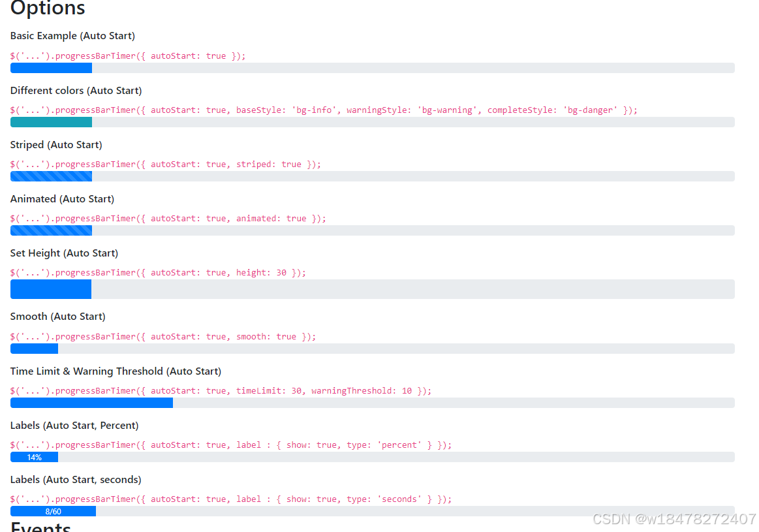Click the 14% percent label on progress bar
The width and height of the screenshot is (759, 532).
[x=34, y=457]
